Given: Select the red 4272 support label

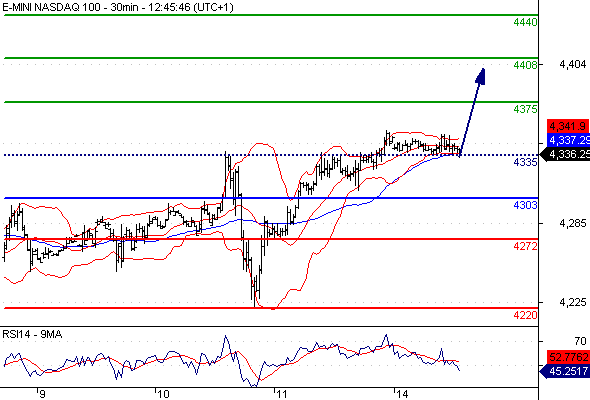Looking at the screenshot, I should coord(525,246).
